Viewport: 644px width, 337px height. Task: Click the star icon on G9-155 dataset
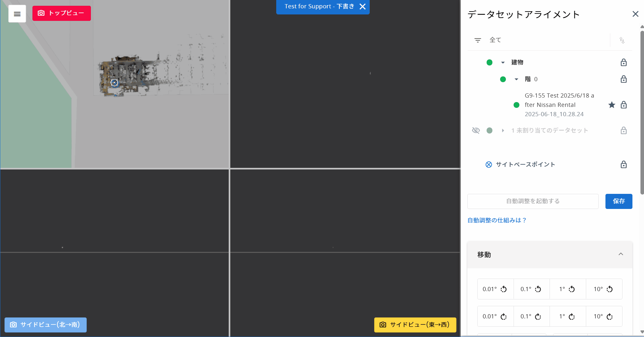[612, 105]
